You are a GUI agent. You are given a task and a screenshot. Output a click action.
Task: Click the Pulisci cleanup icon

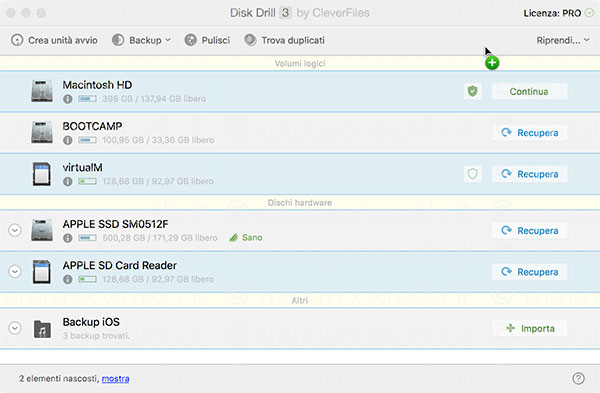191,40
